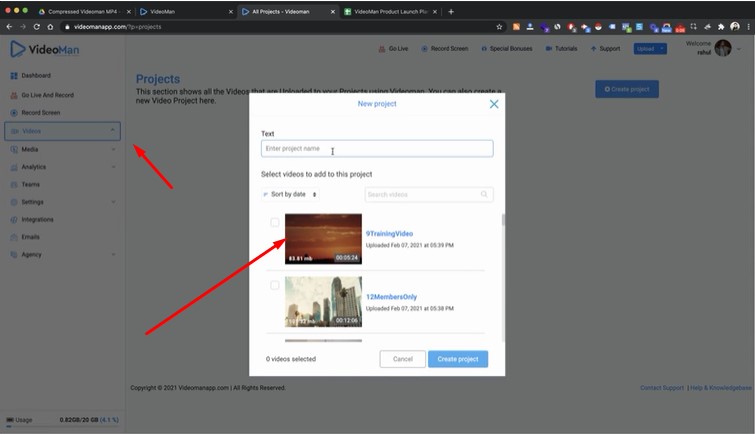Click the Integrations sidebar icon
Viewport: 755px width, 434px height.
coord(13,220)
